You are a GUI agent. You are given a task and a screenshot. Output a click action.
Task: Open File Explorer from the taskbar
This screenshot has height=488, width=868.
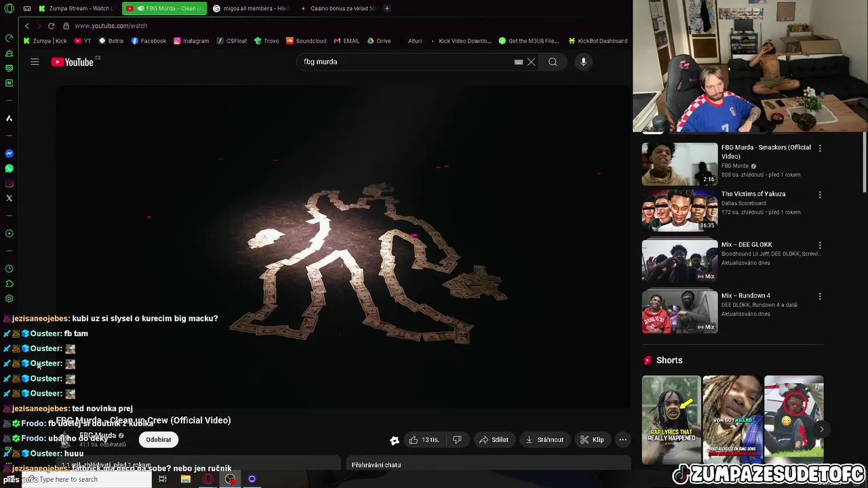(x=185, y=479)
